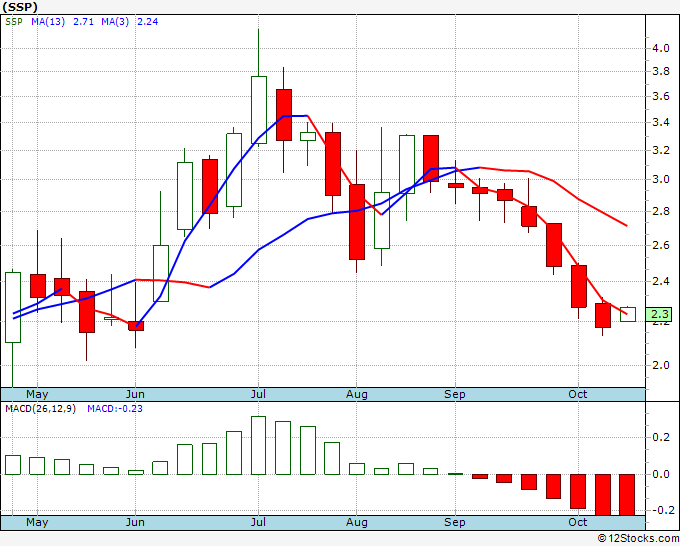Click the 4.0 price axis label
Screen dimensions: 680x546
click(x=661, y=48)
